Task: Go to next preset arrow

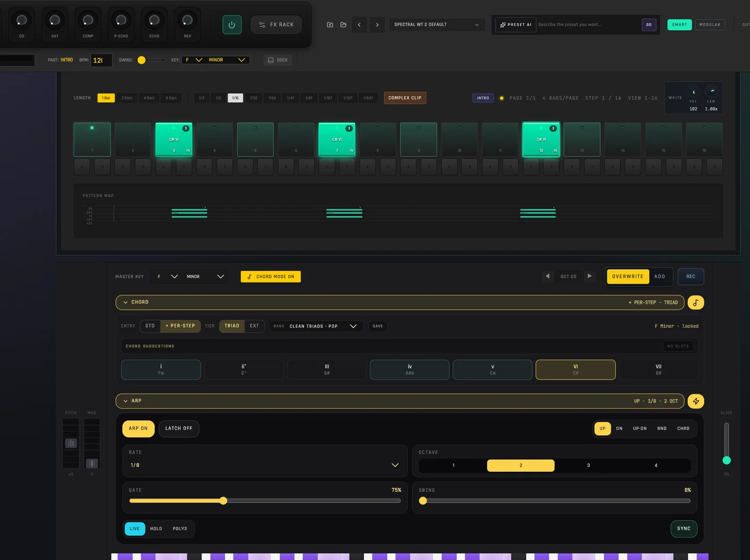Action: pyautogui.click(x=377, y=25)
